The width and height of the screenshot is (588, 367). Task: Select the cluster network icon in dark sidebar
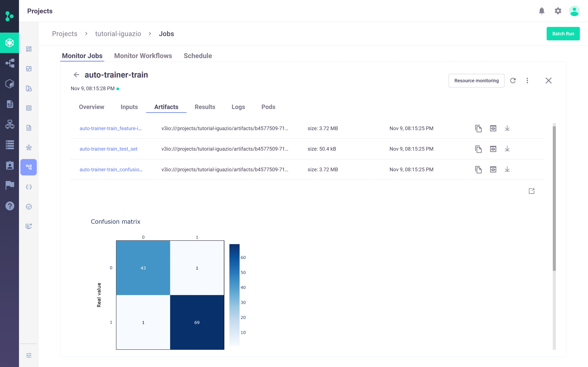point(10,125)
